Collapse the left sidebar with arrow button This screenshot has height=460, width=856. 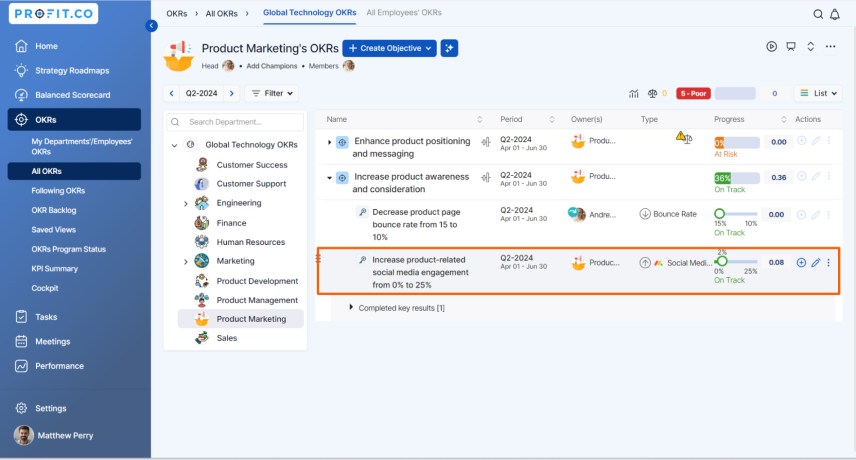click(152, 26)
